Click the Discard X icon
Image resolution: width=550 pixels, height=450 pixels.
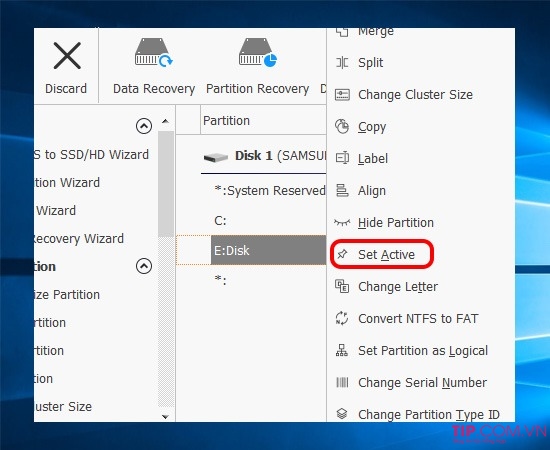point(67,56)
